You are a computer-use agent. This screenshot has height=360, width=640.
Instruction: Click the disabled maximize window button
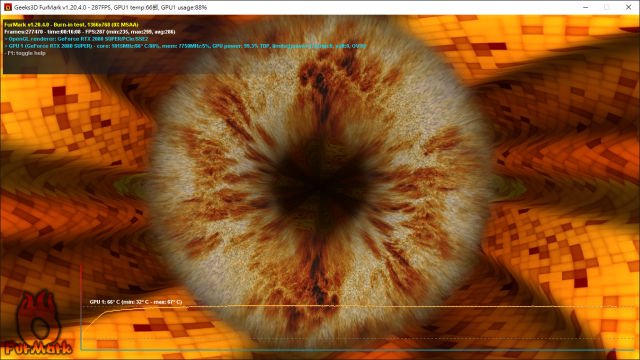[x=607, y=7]
